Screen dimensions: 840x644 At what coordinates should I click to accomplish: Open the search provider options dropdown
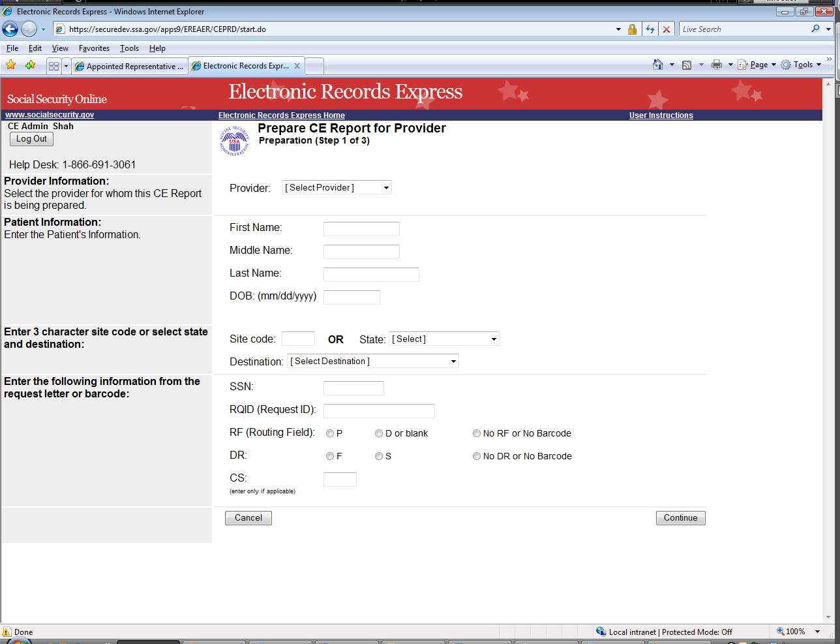828,29
